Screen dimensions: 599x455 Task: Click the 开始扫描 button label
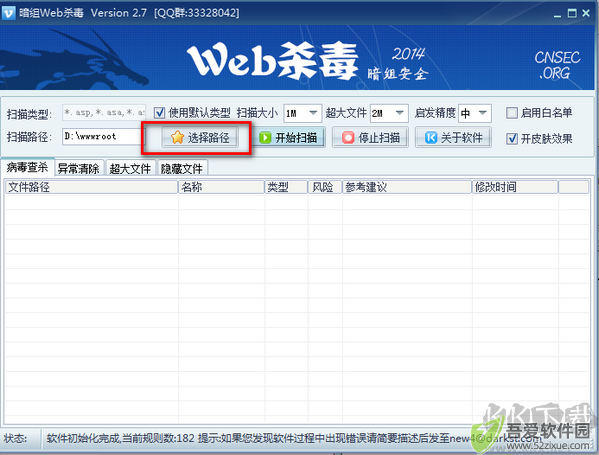[296, 138]
